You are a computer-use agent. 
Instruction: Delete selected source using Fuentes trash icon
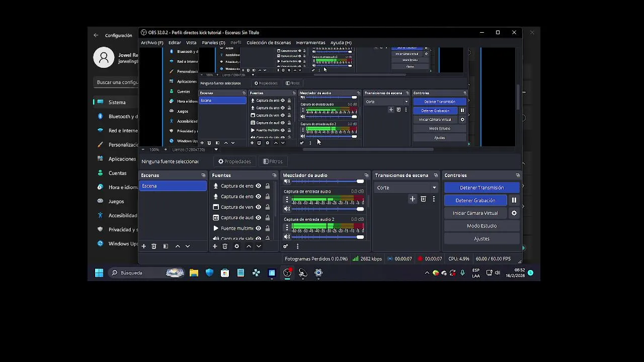pos(225,246)
